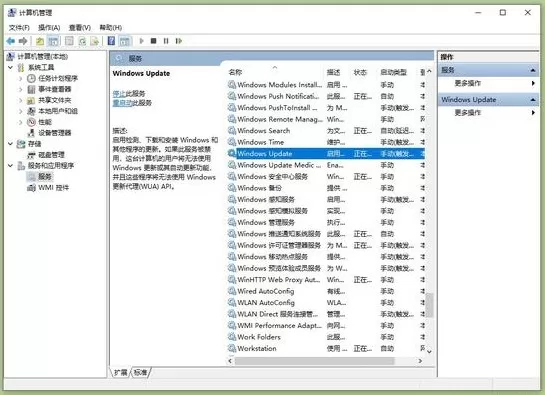Select 磁盘管理 in the tree
This screenshot has width=545, height=395.
[51, 155]
